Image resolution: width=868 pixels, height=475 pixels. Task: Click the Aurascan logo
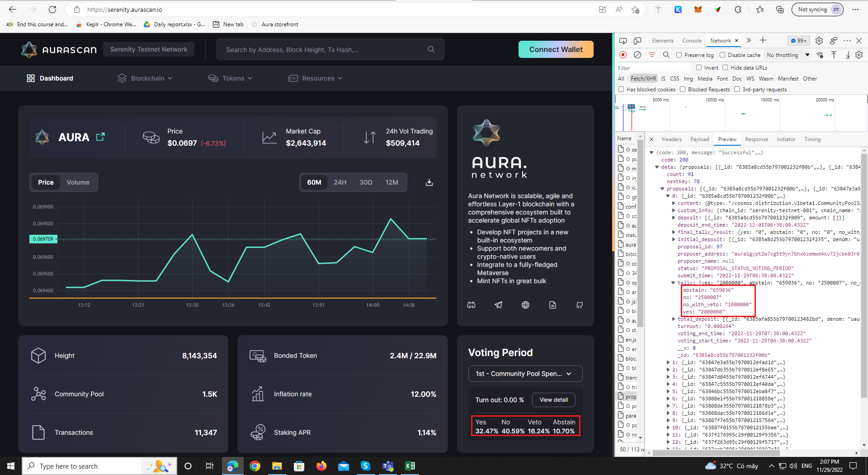(x=59, y=50)
